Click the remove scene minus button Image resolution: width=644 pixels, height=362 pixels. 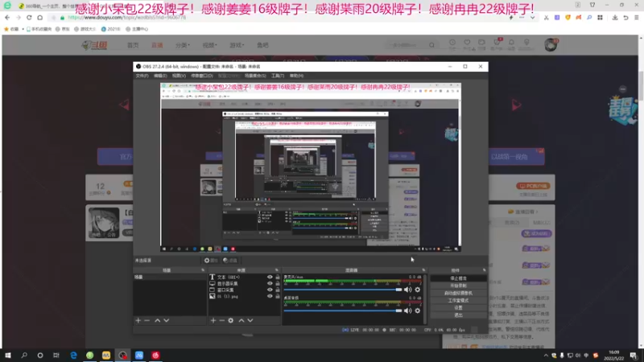pyautogui.click(x=147, y=320)
